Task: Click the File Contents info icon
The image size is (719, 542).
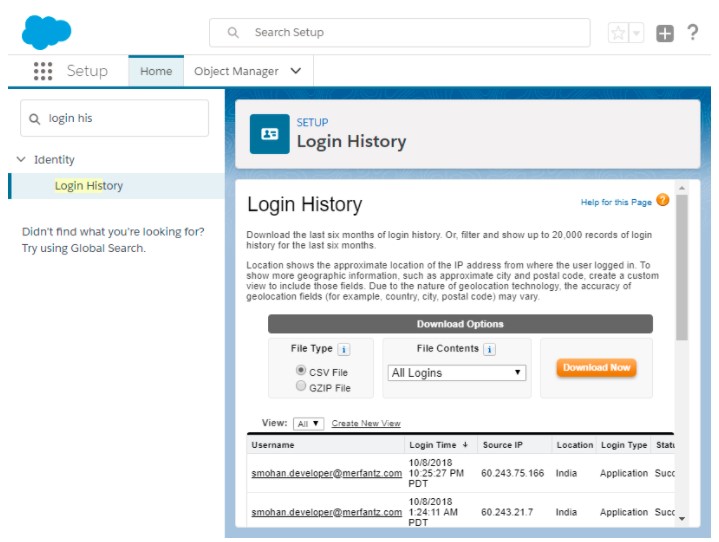Action: pos(489,349)
